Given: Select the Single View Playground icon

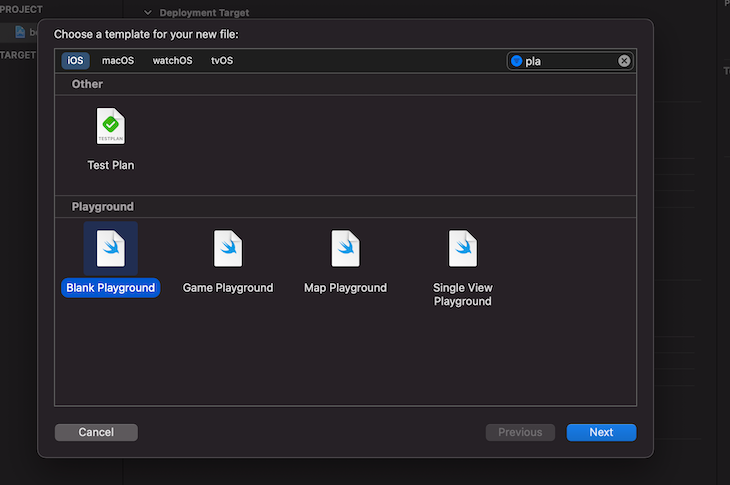Looking at the screenshot, I should [462, 249].
